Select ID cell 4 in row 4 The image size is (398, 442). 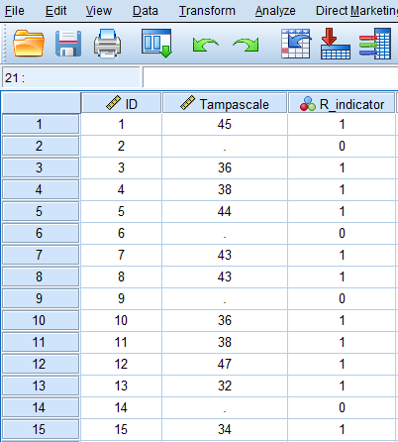121,190
